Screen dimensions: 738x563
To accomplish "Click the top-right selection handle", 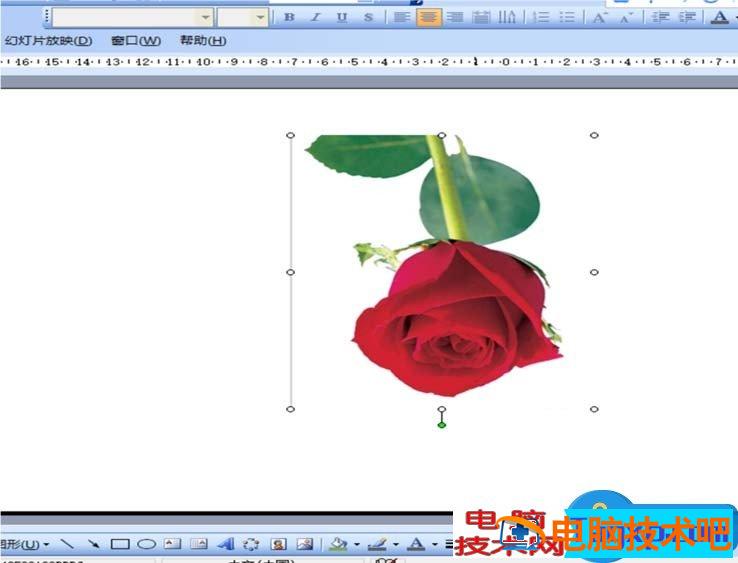I will pos(594,136).
